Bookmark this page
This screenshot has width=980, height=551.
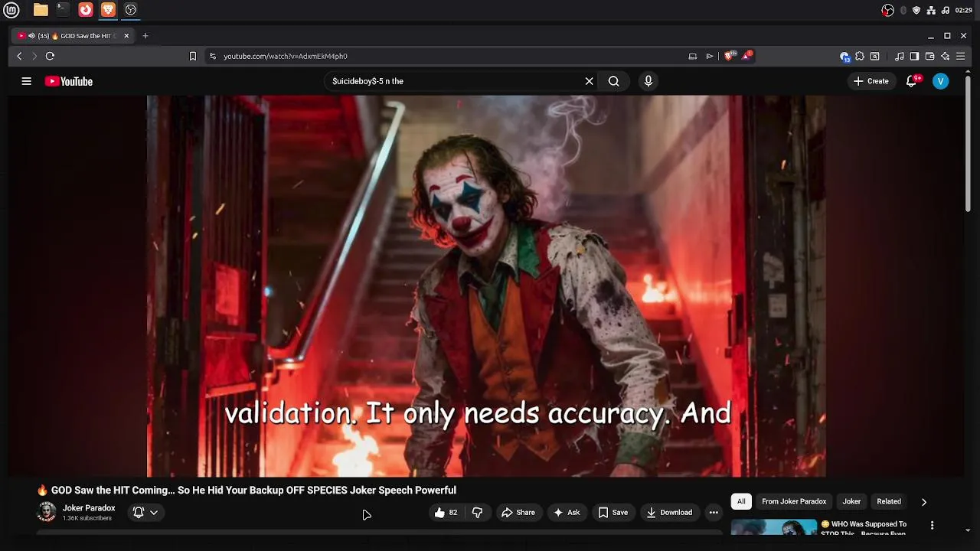click(x=193, y=56)
